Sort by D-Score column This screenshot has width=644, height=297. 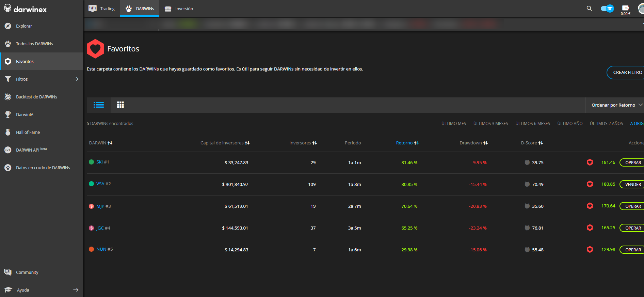532,143
